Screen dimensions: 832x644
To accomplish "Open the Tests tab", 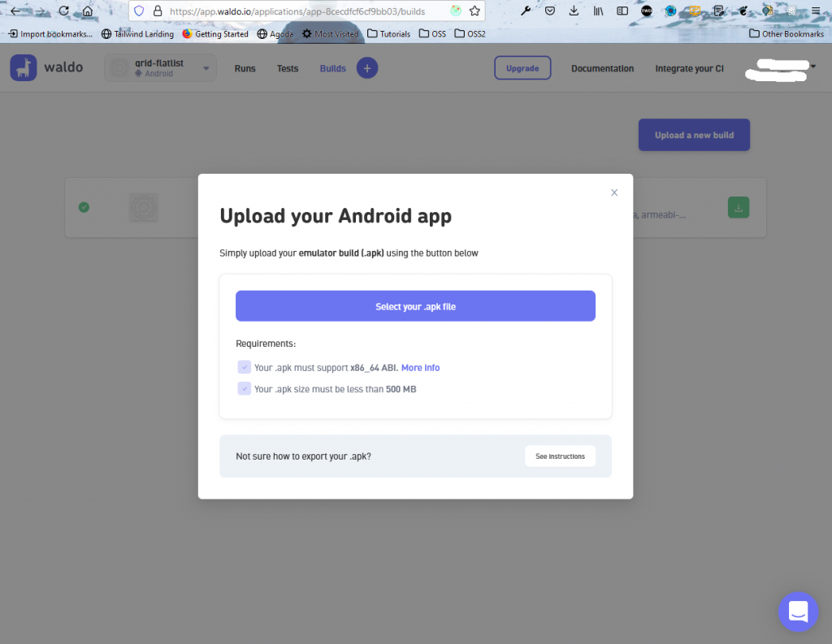I will click(x=288, y=68).
